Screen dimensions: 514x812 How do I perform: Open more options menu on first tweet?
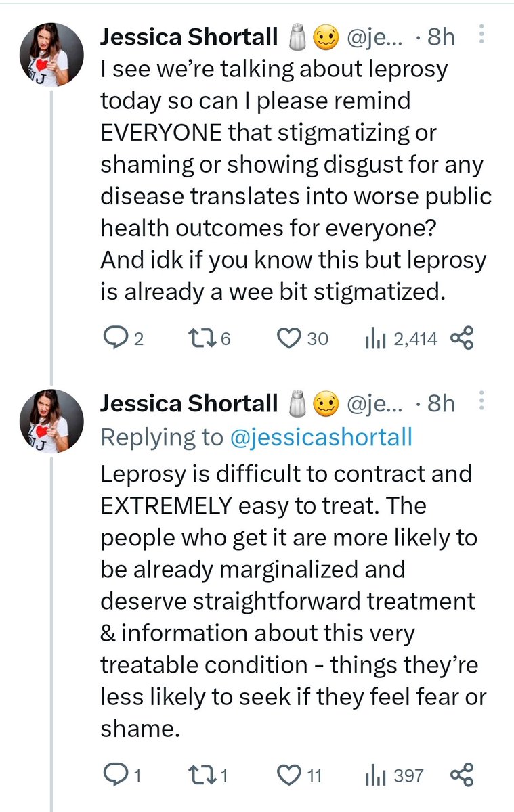[x=481, y=37]
